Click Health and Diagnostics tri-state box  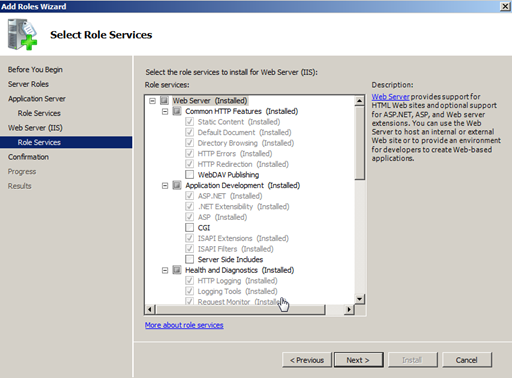(177, 270)
